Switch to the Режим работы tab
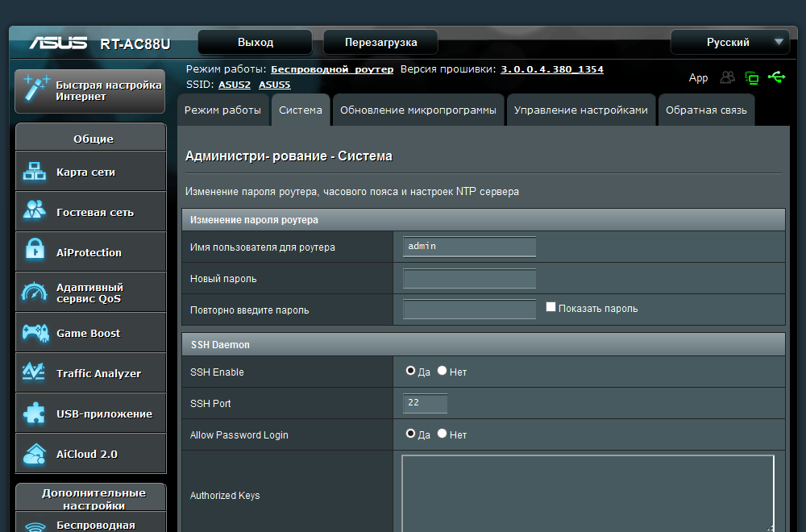Viewport: 806px width, 532px height. click(222, 110)
